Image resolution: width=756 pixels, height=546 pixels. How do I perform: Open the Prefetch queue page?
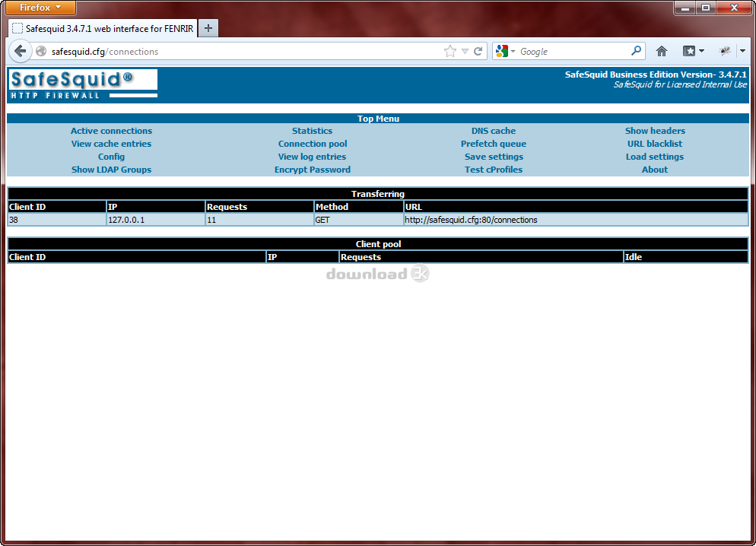point(494,144)
